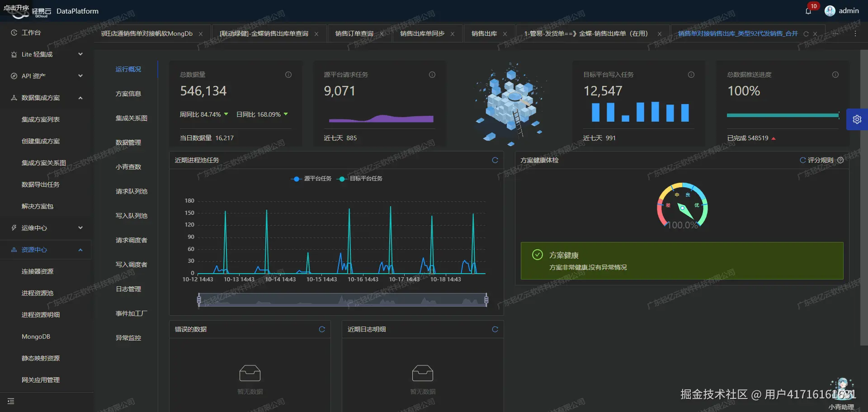868x412 pixels.
Task: Collapse the 数据集成方案 menu
Action: point(47,98)
